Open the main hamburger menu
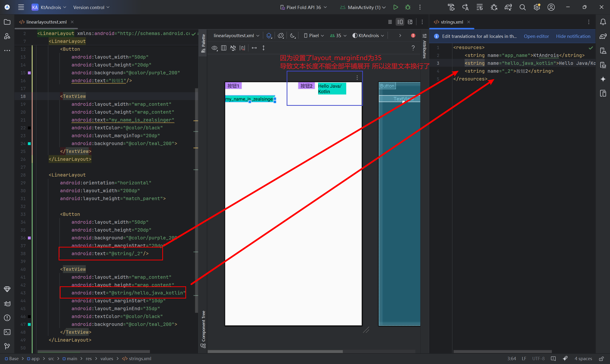610x364 pixels. [x=21, y=7]
